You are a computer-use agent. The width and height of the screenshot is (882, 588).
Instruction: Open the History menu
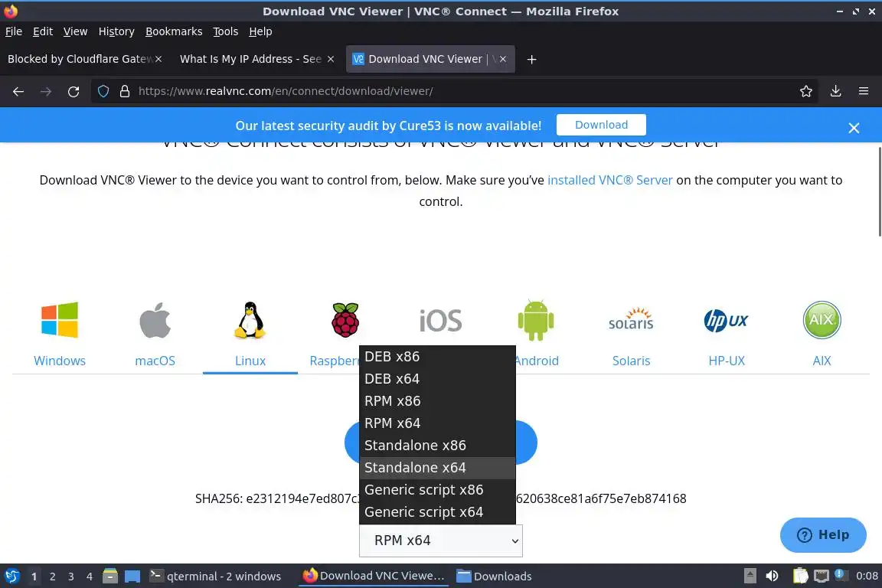116,31
